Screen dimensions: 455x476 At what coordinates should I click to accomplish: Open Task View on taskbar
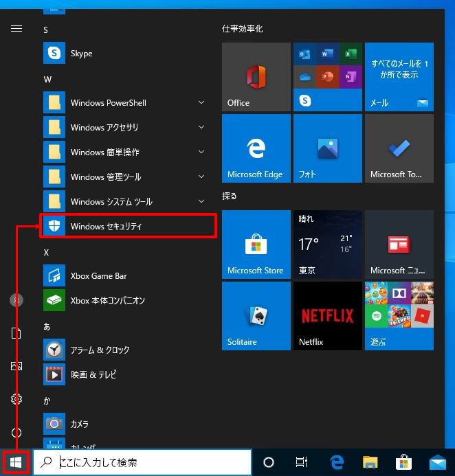click(x=301, y=462)
